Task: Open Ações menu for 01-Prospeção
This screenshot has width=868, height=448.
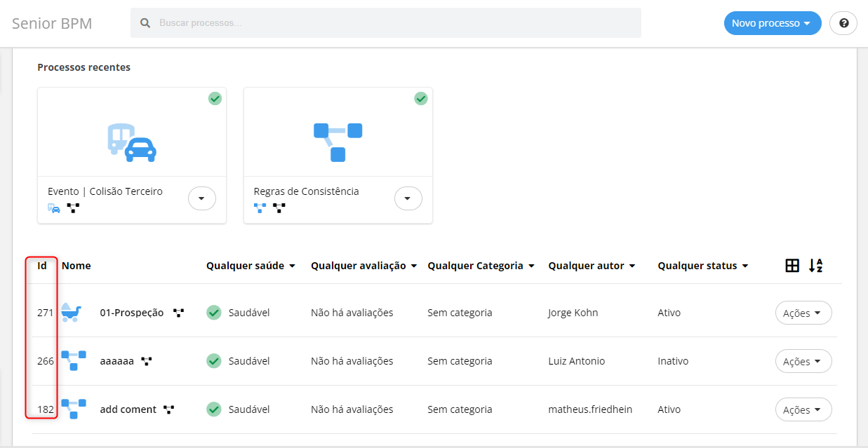Action: click(x=803, y=313)
